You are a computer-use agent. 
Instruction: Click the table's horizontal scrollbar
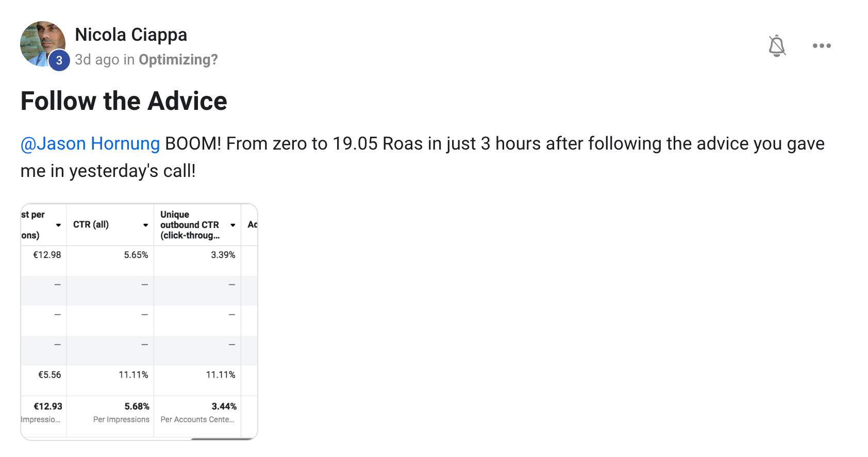[x=222, y=439]
